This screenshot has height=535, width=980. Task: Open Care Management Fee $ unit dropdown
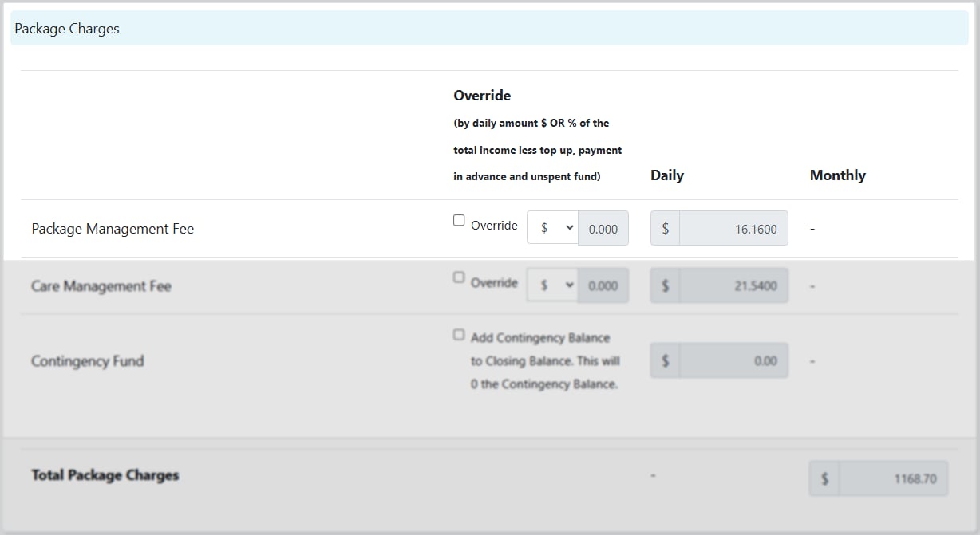[552, 285]
